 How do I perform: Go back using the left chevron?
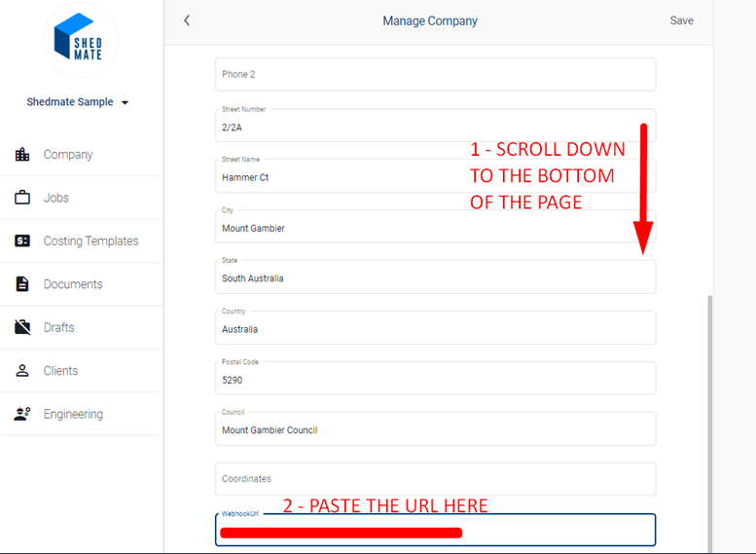(x=187, y=20)
